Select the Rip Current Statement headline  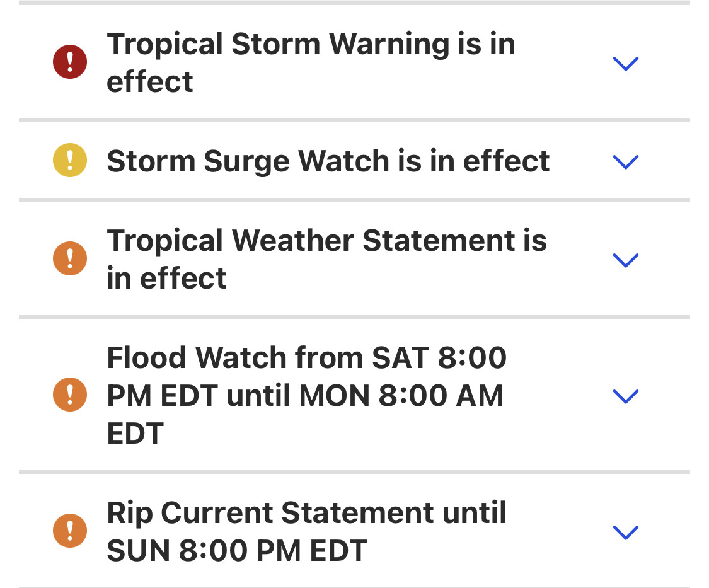tap(306, 531)
